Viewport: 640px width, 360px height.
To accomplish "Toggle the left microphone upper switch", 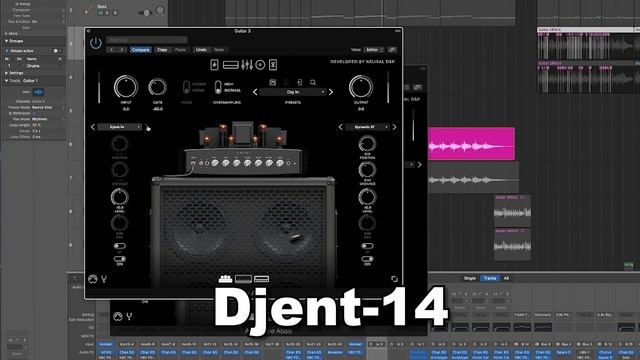I will click(120, 246).
